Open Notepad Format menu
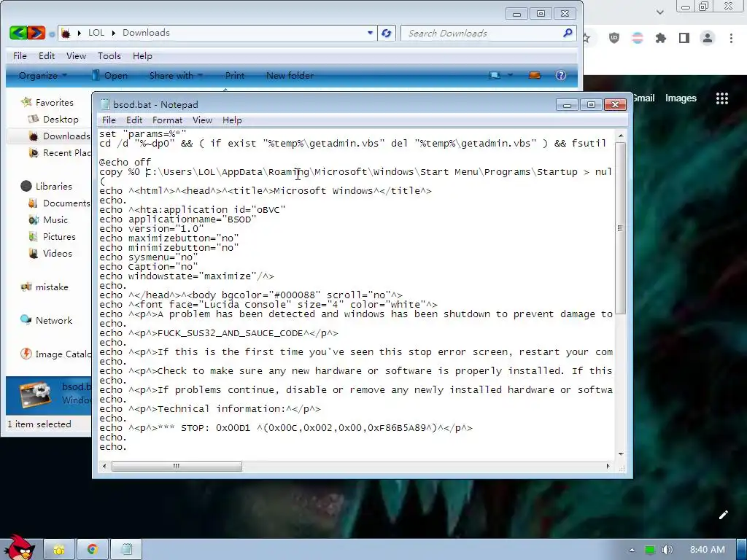This screenshot has height=560, width=747. (167, 120)
